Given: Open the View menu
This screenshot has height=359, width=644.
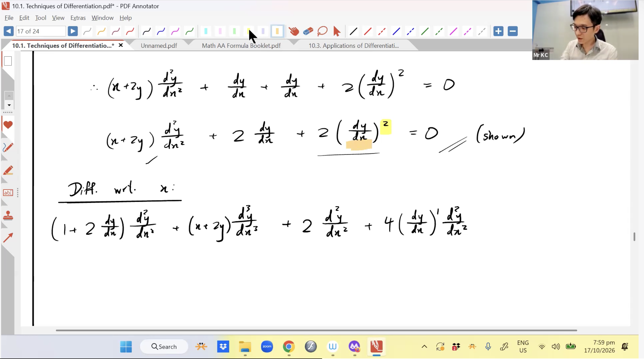Looking at the screenshot, I should coord(58,18).
